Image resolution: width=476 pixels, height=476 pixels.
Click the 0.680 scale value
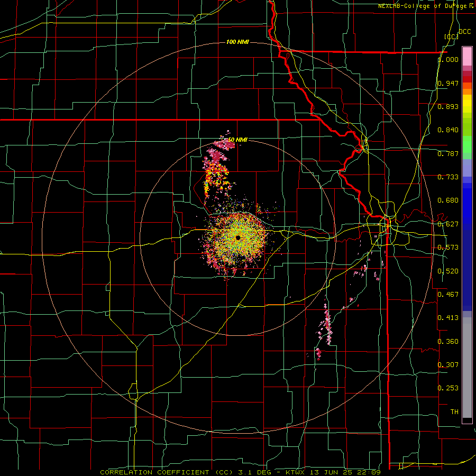tap(448, 200)
